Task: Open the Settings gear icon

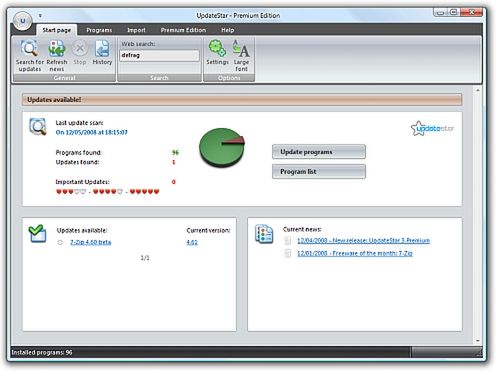Action: click(x=217, y=49)
